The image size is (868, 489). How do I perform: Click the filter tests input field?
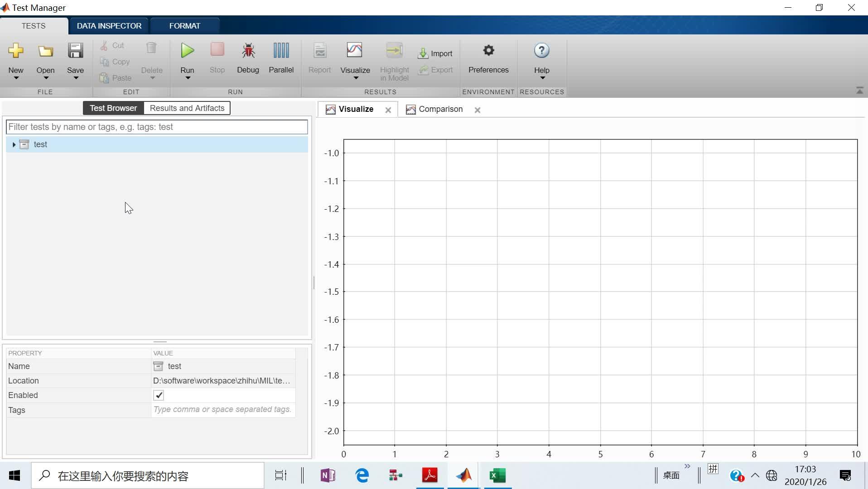(157, 127)
